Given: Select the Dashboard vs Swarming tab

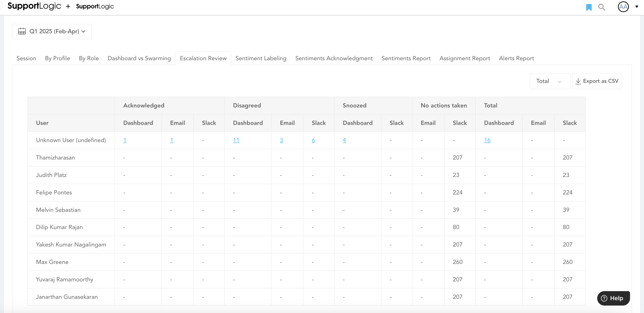Looking at the screenshot, I should coord(139,58).
